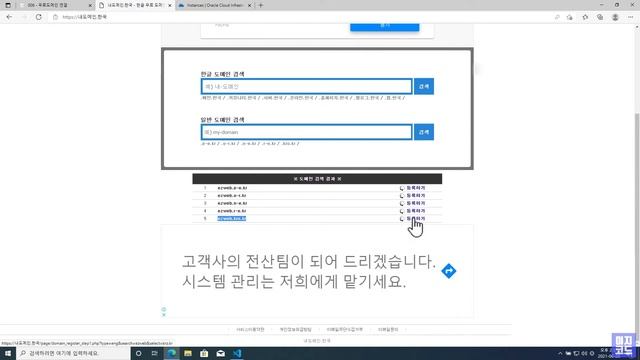Viewport: 640px width, 360px height.
Task: Click the read aloud icon in address bar
Action: coord(557,17)
